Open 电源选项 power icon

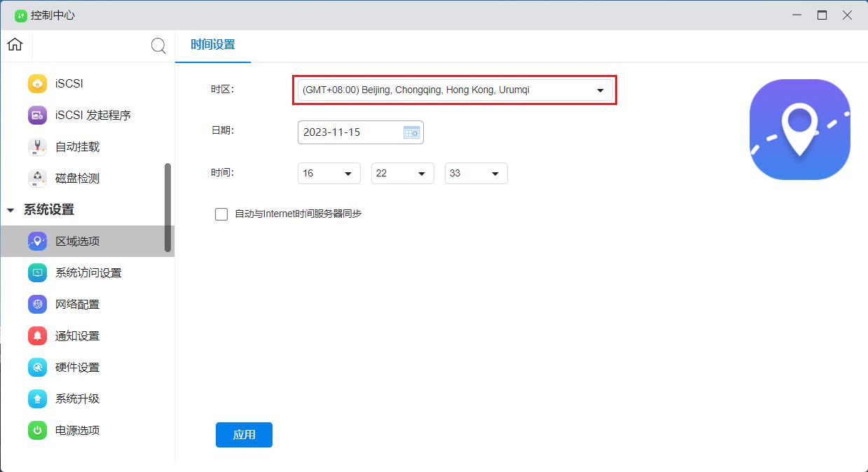(x=37, y=430)
